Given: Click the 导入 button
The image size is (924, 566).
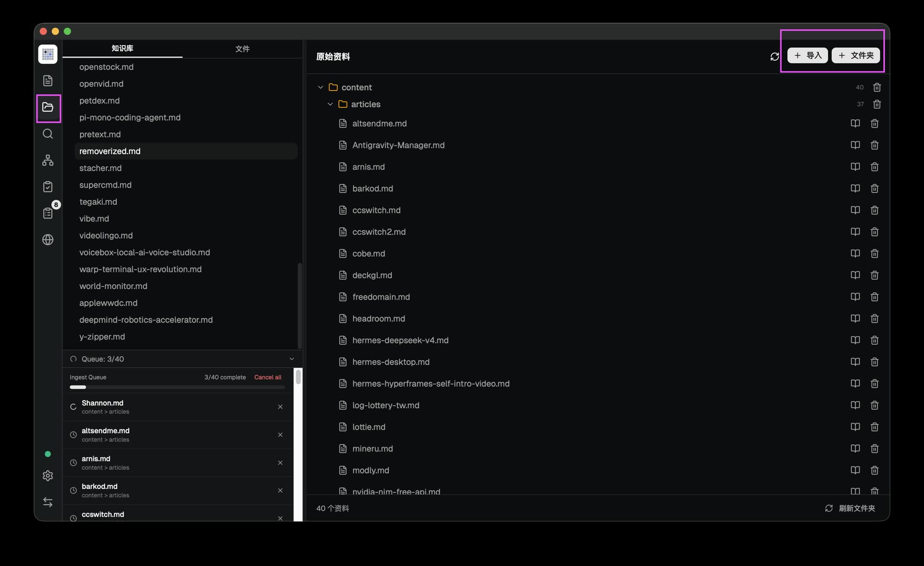Looking at the screenshot, I should [x=808, y=55].
